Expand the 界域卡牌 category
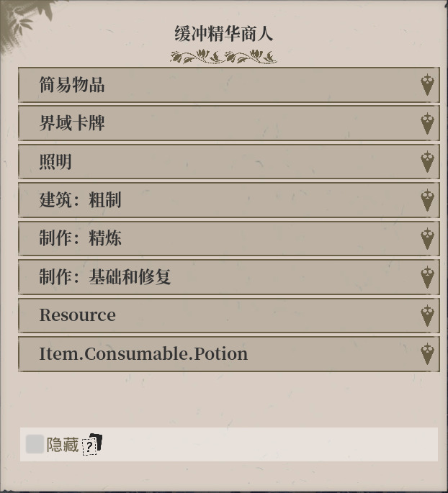The width and height of the screenshot is (448, 493). tap(229, 123)
